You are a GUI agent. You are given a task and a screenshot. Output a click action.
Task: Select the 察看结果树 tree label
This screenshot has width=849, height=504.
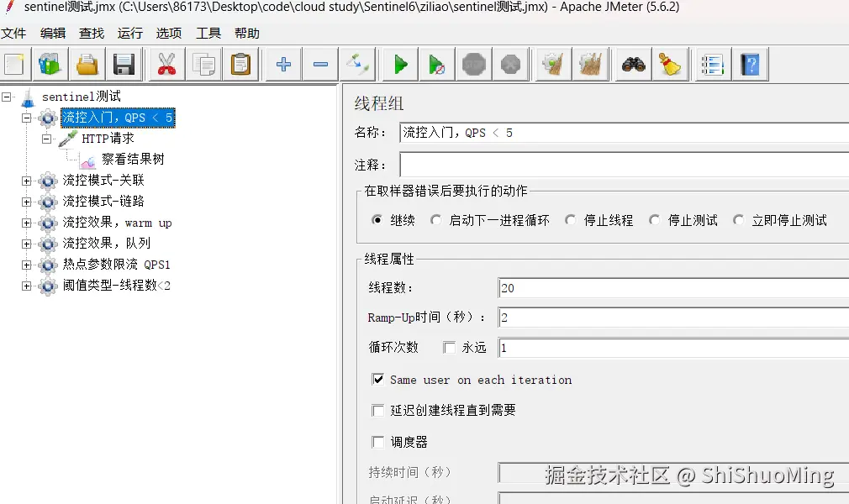pyautogui.click(x=133, y=159)
